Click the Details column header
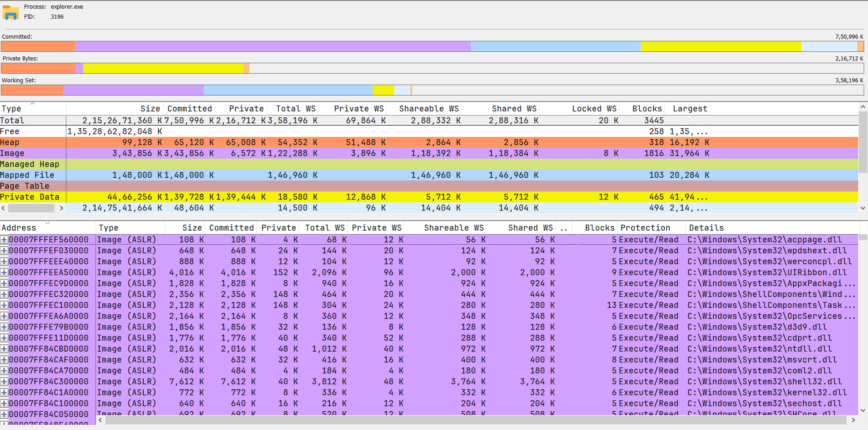This screenshot has width=868, height=430. tap(706, 228)
